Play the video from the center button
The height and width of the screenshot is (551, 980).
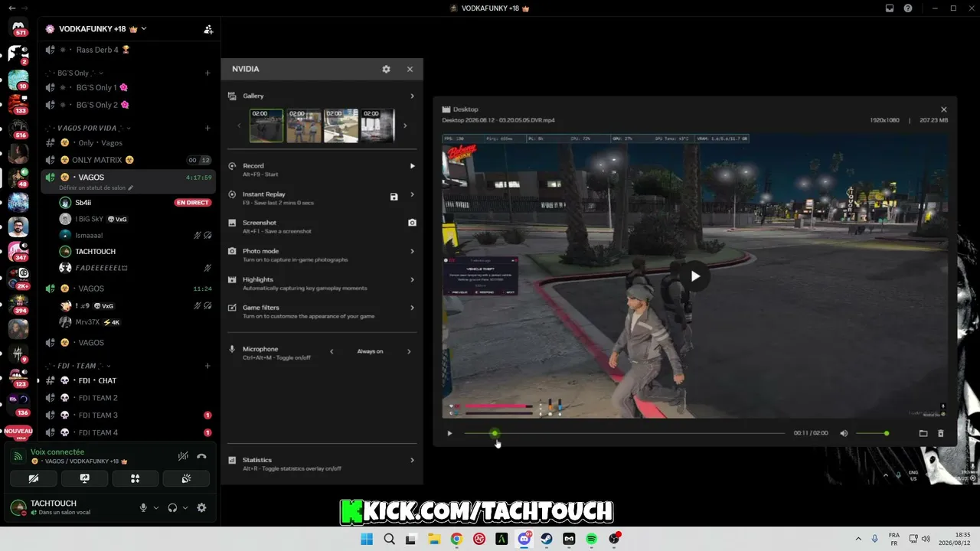pos(695,276)
